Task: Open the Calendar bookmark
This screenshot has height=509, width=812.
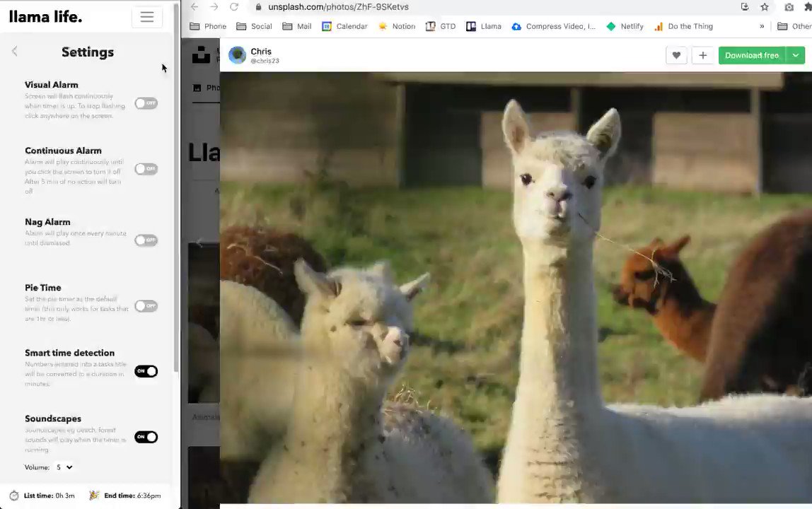Action: coord(344,26)
